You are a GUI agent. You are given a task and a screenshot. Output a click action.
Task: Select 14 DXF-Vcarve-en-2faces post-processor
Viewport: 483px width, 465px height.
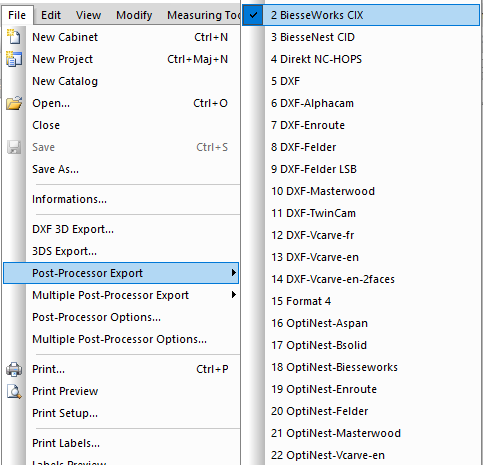[x=361, y=279]
